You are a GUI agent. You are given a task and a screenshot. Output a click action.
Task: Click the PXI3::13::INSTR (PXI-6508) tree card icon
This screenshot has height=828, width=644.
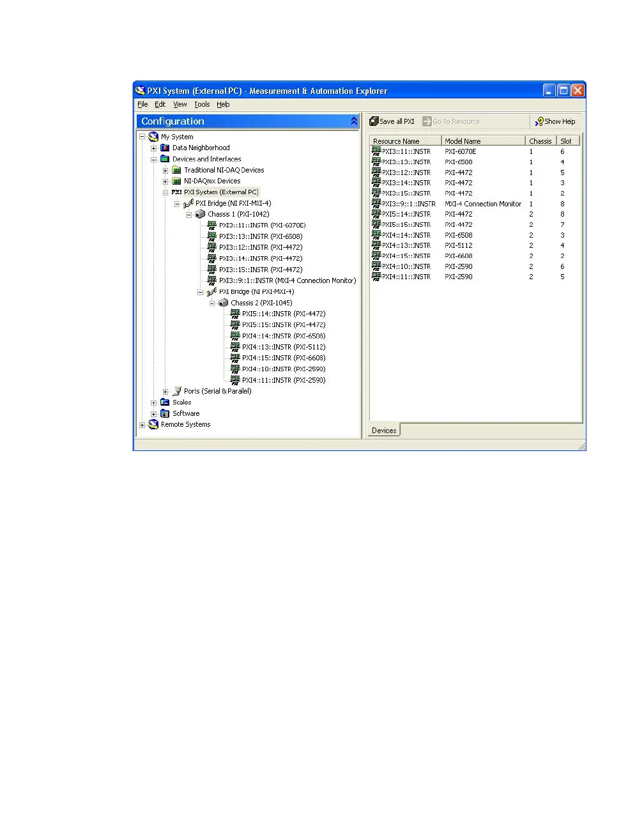pos(212,236)
